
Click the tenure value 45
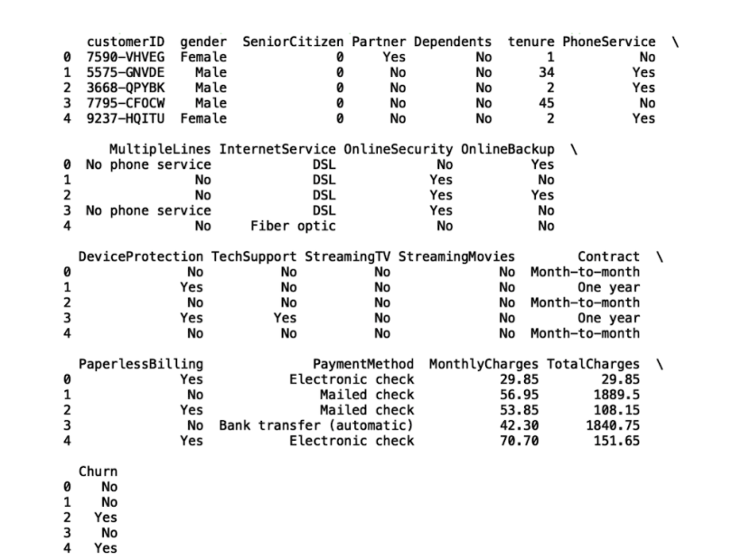[546, 103]
